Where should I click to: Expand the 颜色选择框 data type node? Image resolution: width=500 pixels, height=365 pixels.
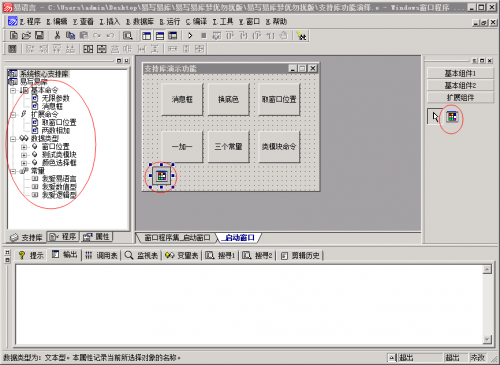(x=24, y=163)
